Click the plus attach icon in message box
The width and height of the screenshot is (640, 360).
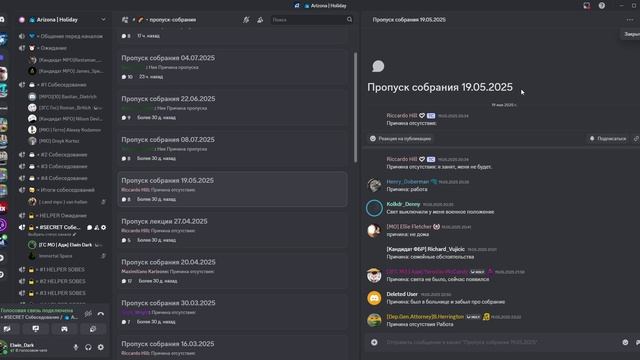pyautogui.click(x=374, y=342)
